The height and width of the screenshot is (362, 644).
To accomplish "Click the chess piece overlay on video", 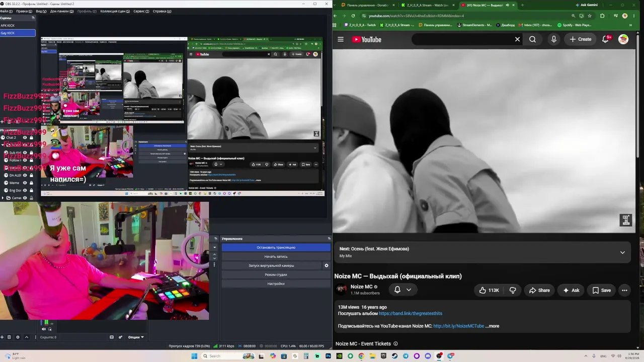I will click(625, 220).
